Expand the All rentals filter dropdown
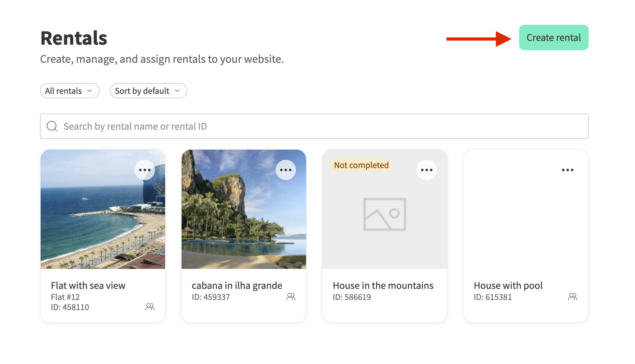Viewport: 635px width, 364px height. point(70,91)
